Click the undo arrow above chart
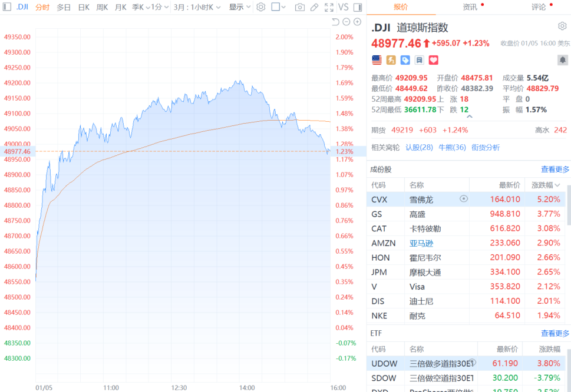 click(335, 22)
